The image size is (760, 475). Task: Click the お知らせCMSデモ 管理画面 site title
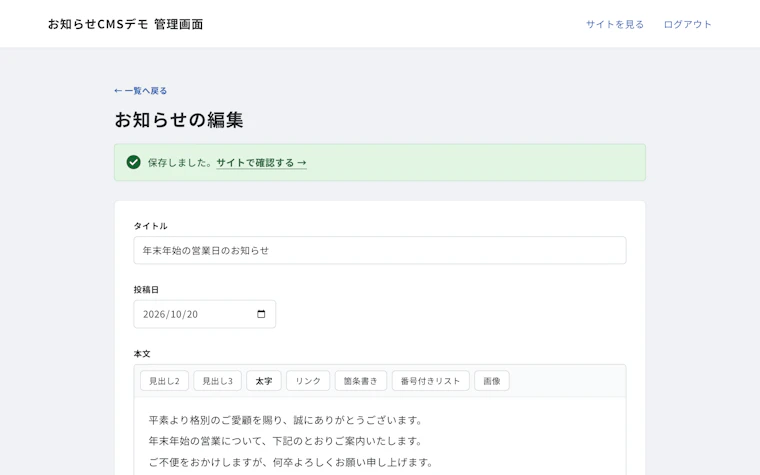[x=126, y=24]
